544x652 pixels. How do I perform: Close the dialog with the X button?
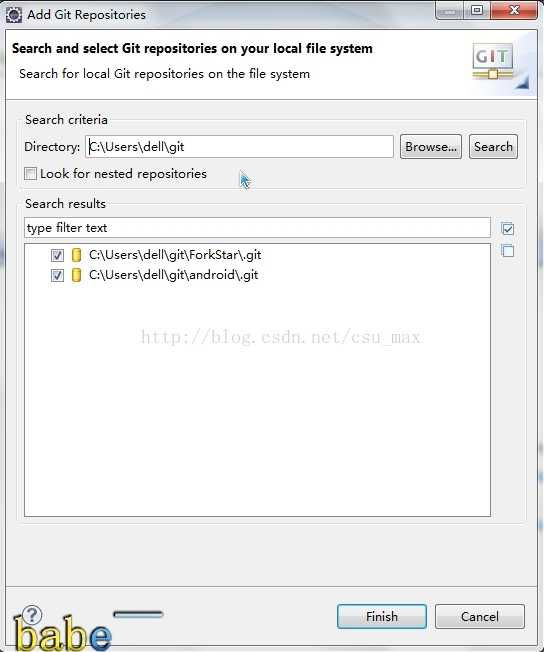pos(514,10)
